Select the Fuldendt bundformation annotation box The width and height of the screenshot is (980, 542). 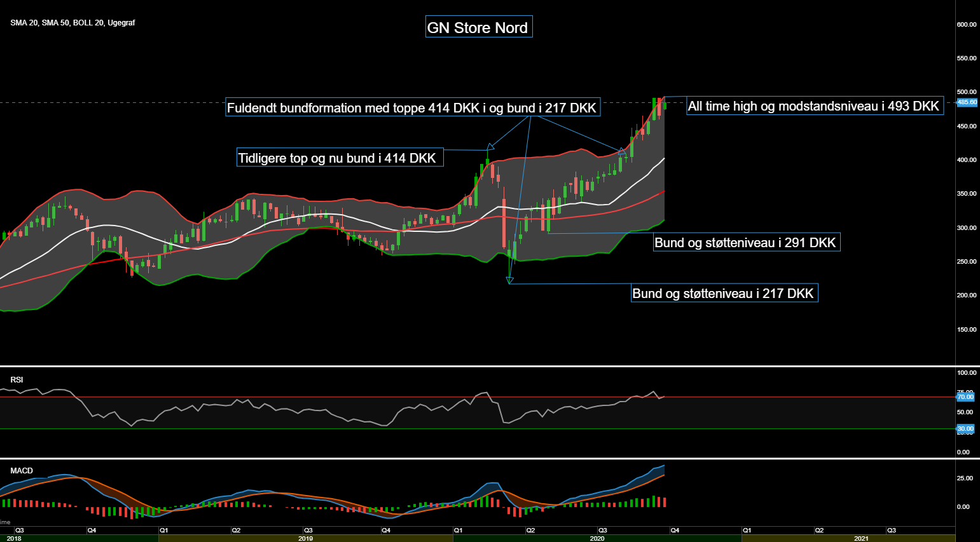click(x=412, y=108)
